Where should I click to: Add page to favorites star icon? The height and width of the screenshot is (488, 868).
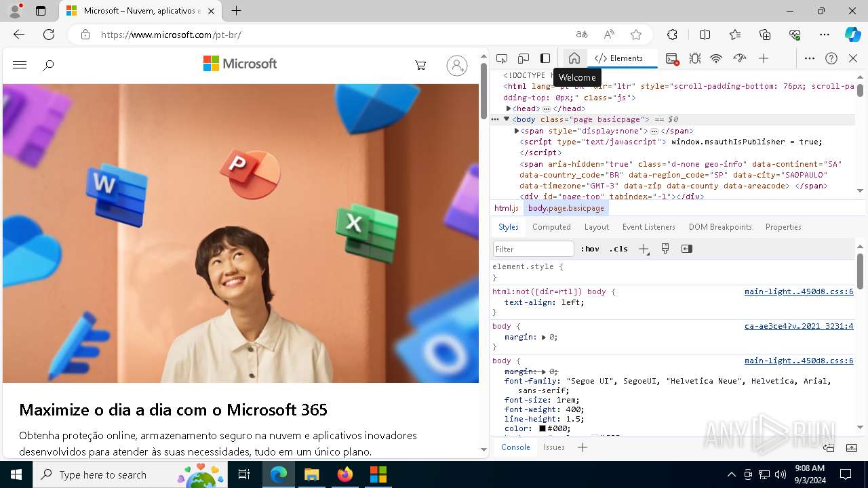tap(636, 35)
